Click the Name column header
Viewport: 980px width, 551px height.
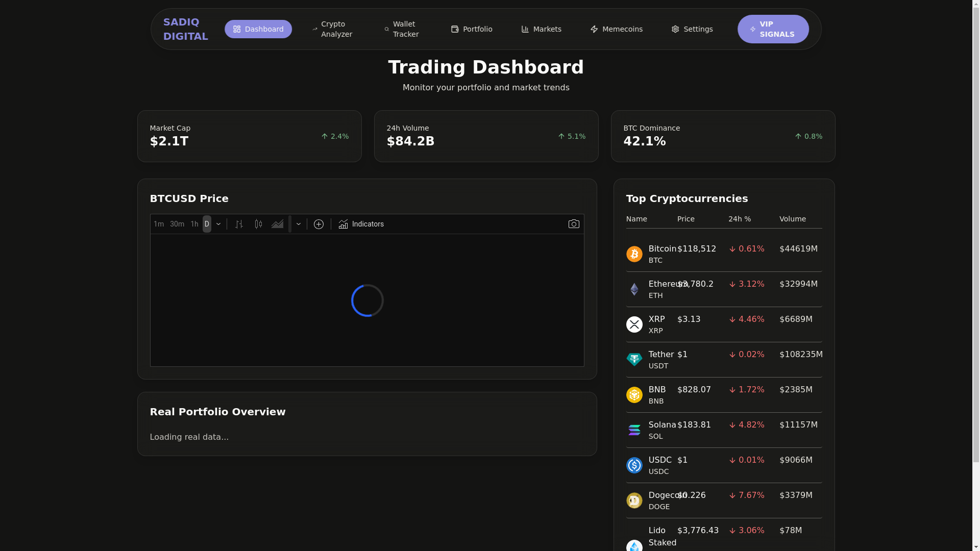pyautogui.click(x=636, y=219)
